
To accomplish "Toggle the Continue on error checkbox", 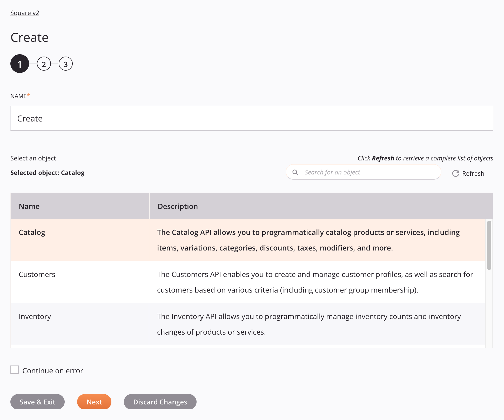I will pyautogui.click(x=14, y=370).
